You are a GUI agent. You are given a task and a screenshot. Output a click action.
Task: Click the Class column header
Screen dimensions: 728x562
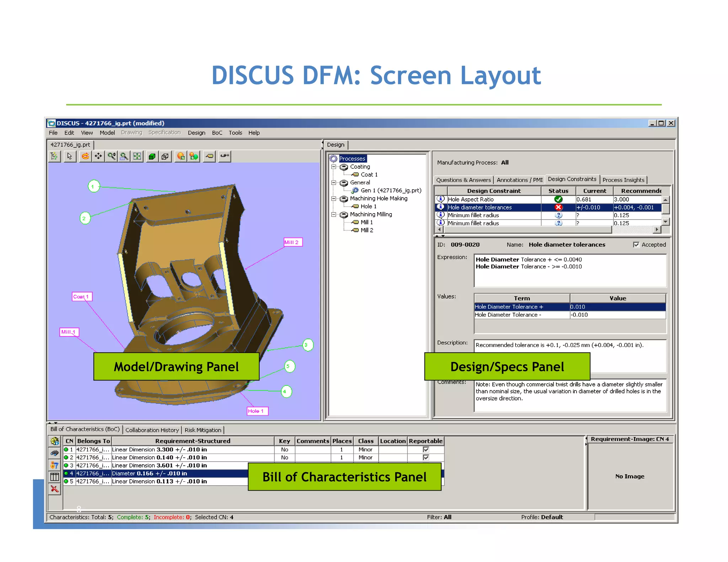[x=366, y=441]
